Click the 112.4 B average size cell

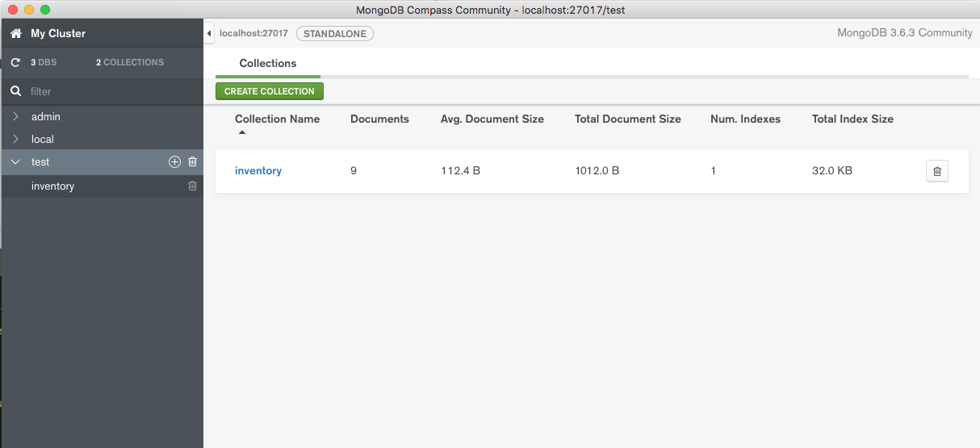(461, 171)
